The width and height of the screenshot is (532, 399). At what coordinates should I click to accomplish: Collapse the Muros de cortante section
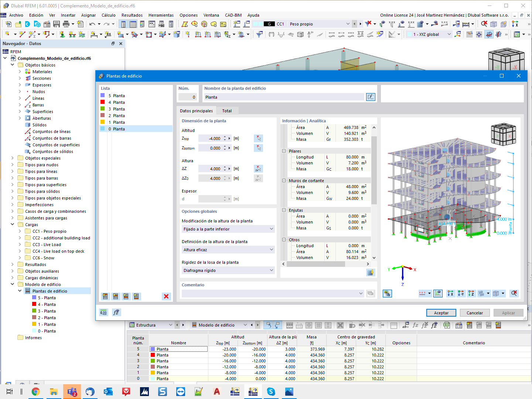click(284, 181)
